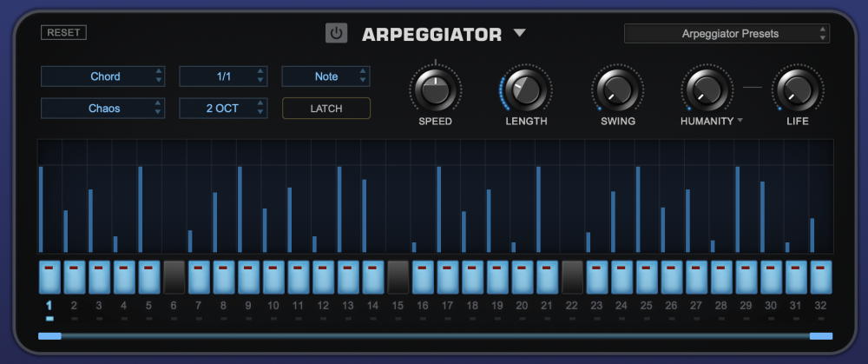Toggle step 17 pad
The height and width of the screenshot is (364, 868).
tap(448, 277)
